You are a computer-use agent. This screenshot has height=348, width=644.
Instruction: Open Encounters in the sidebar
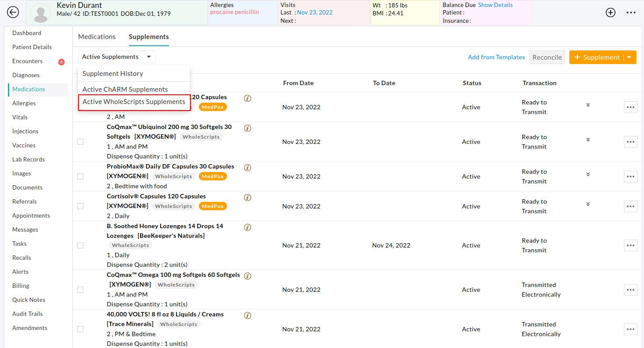pos(27,61)
